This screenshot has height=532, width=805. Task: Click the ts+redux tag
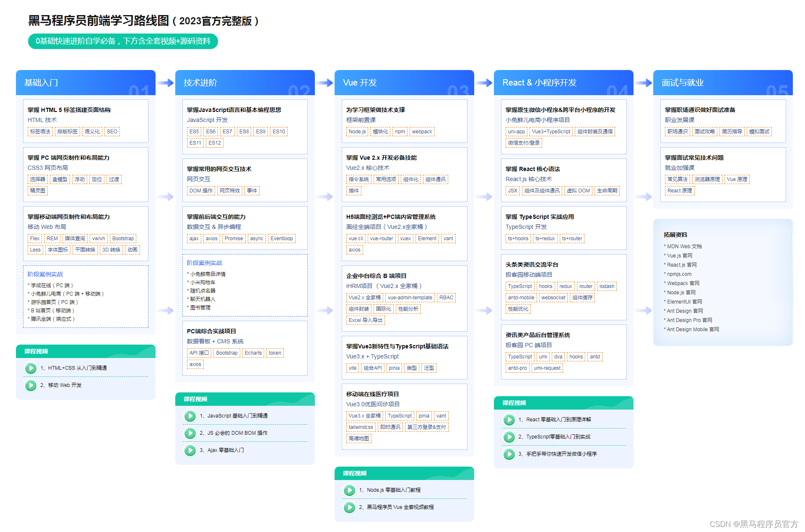[x=545, y=239]
